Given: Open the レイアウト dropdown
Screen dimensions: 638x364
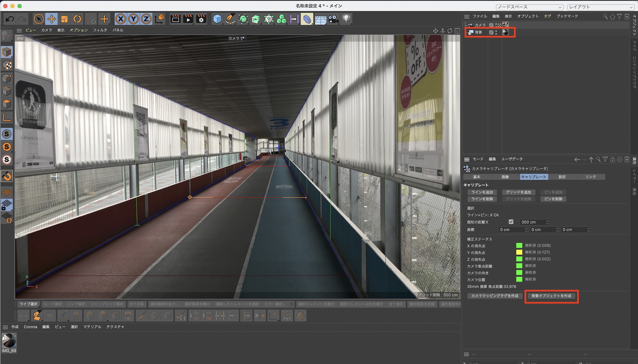Looking at the screenshot, I should click(x=600, y=7).
